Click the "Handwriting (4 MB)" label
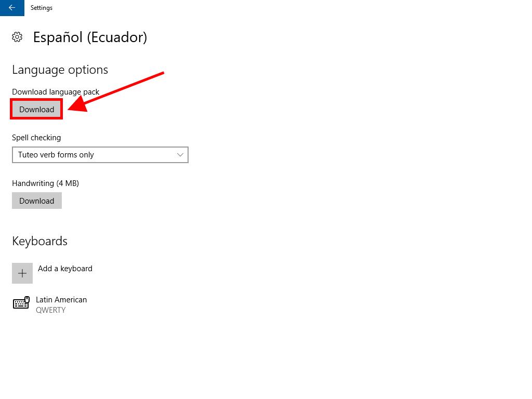The height and width of the screenshot is (399, 532). (45, 183)
